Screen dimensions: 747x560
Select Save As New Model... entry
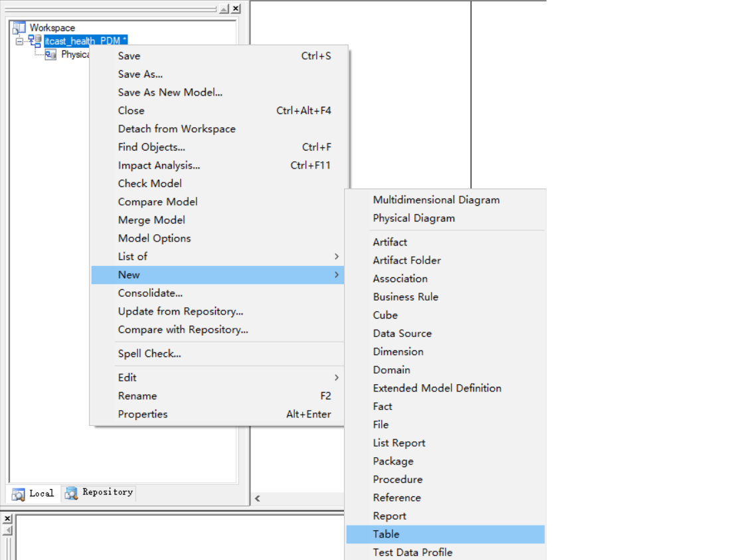pos(218,92)
